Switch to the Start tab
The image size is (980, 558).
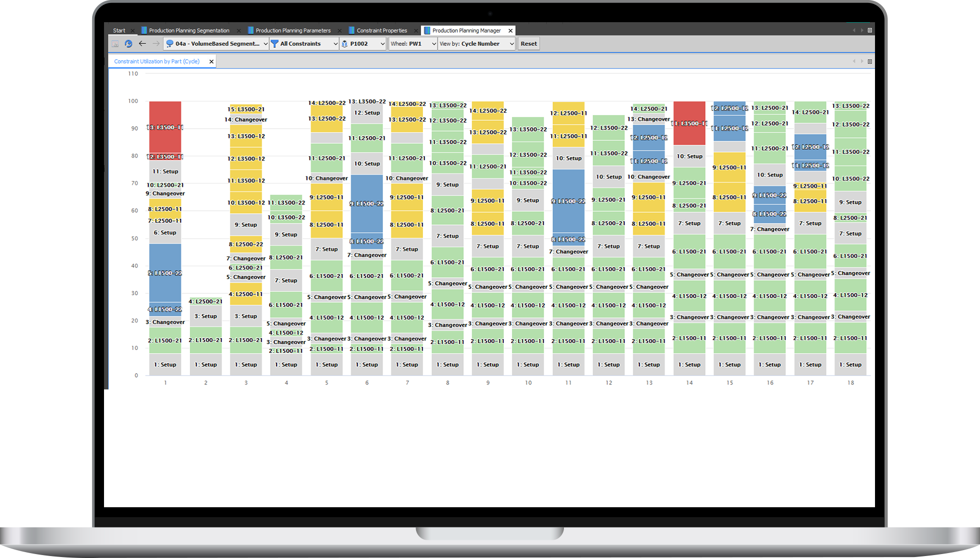(119, 30)
